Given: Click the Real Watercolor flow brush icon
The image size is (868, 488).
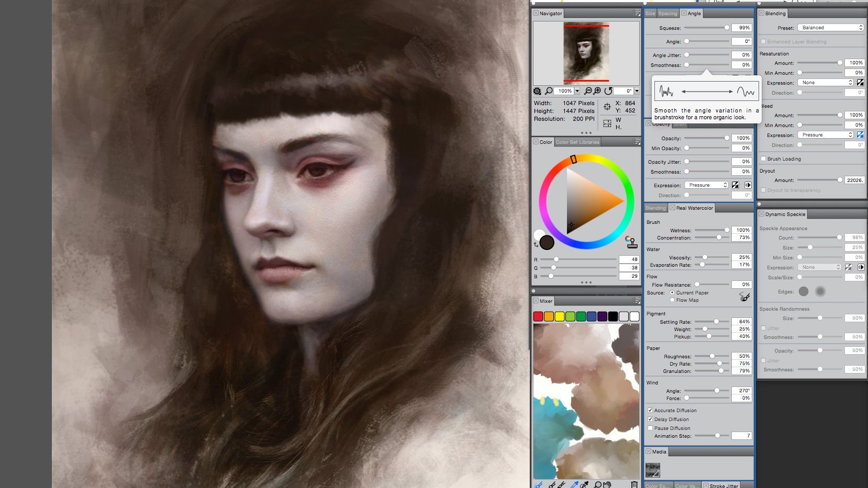Looking at the screenshot, I should pyautogui.click(x=744, y=297).
